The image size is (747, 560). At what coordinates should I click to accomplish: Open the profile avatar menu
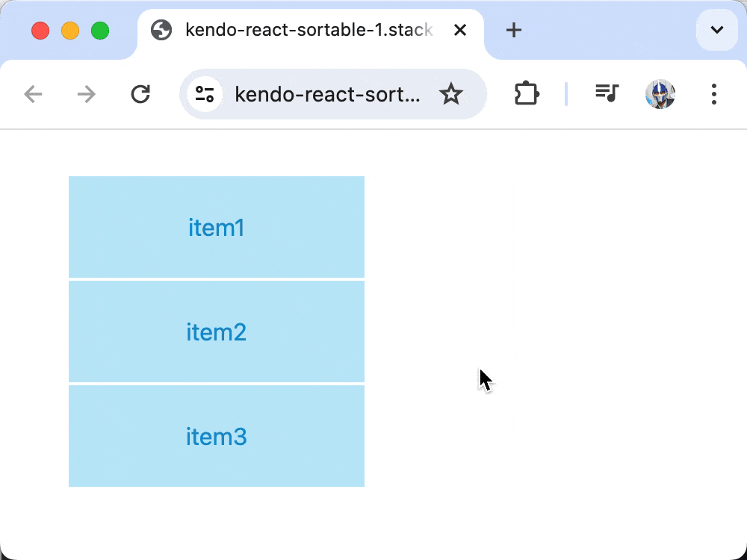click(x=660, y=94)
